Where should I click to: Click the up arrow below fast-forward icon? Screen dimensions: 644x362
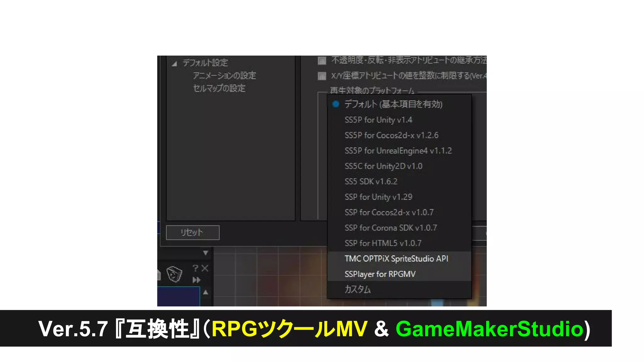point(205,292)
